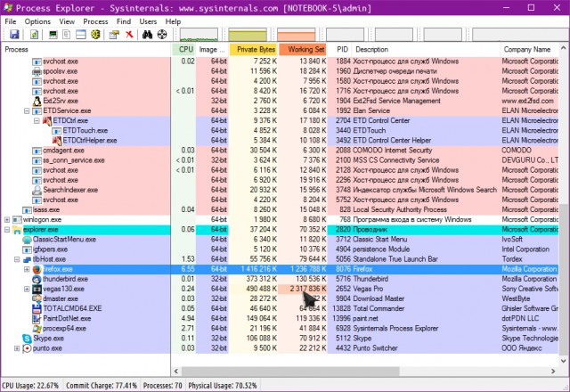Sort by the Process column header
Image resolution: width=570 pixels, height=392 pixels.
pos(85,50)
